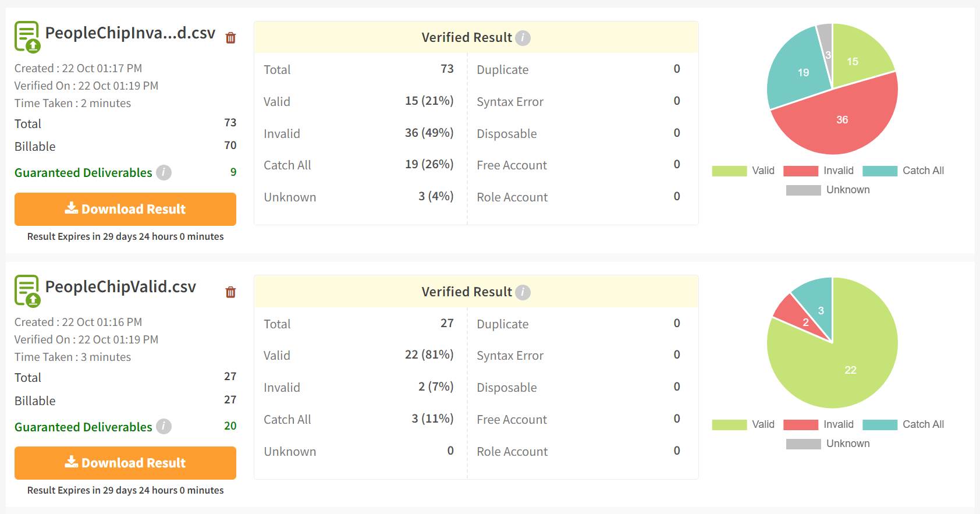Screen dimensions: 980x514
Task: Select the Valid legend swatch on top chart
Action: click(729, 170)
